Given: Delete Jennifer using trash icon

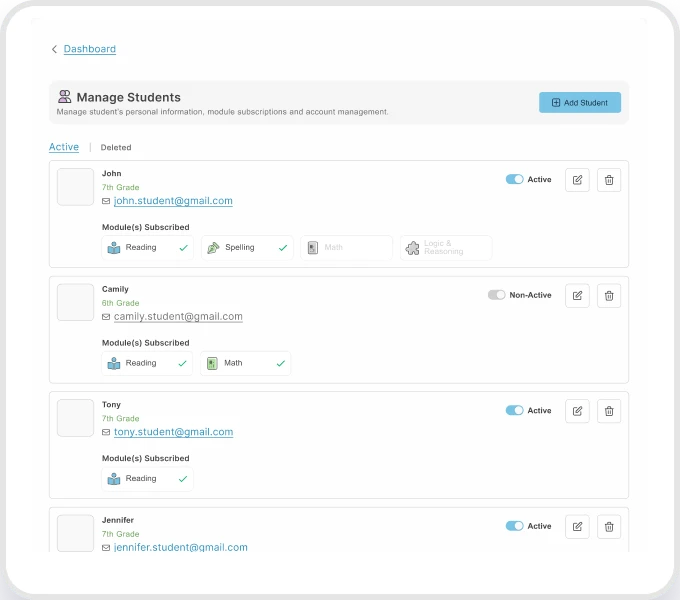Looking at the screenshot, I should click(x=609, y=526).
